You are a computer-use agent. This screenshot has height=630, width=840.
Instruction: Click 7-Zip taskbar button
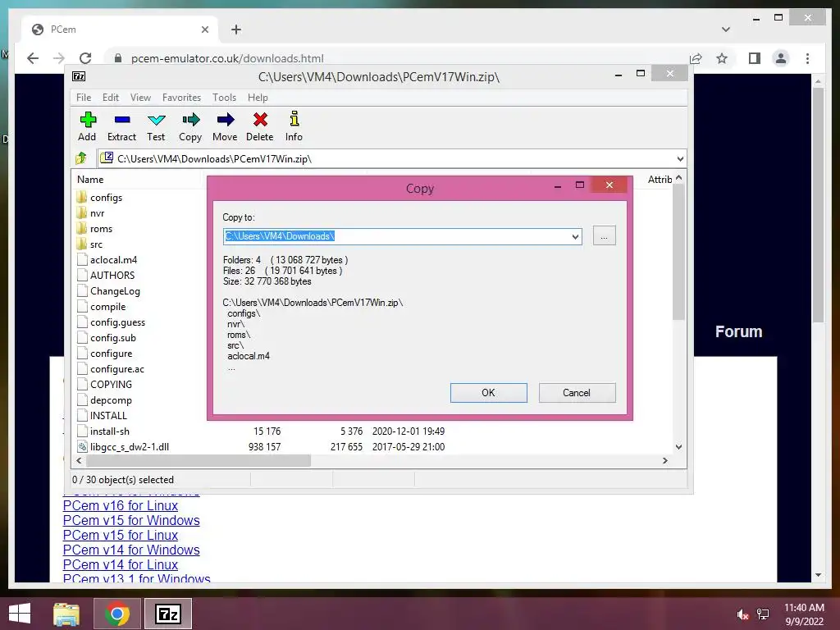tap(167, 614)
